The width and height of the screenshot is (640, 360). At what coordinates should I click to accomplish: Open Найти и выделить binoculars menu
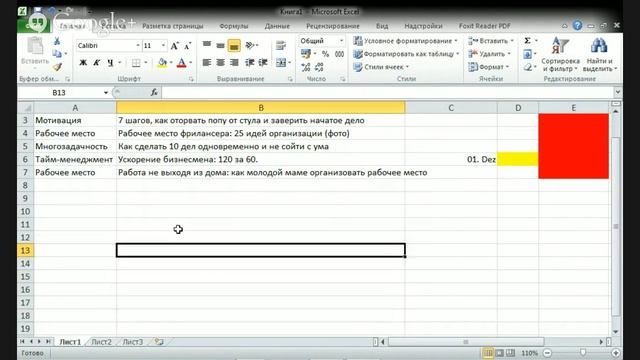point(599,54)
